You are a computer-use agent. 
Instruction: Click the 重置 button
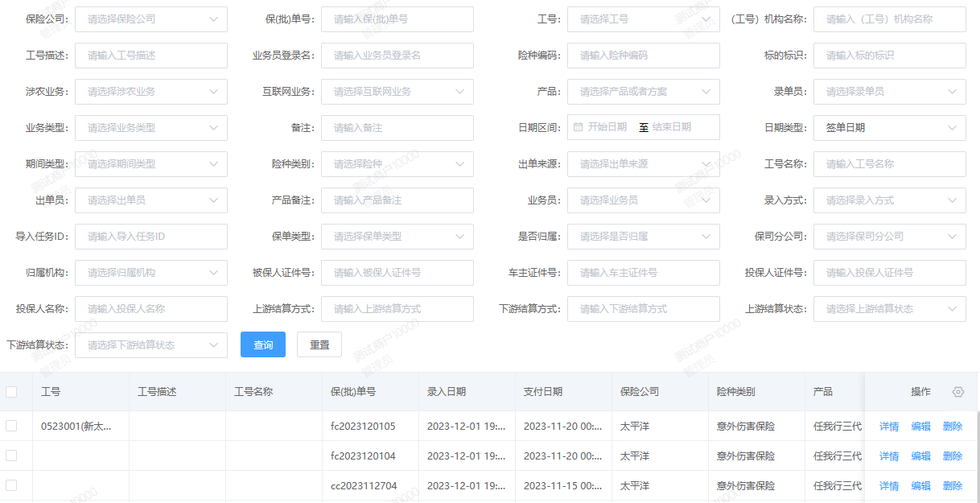pos(319,345)
